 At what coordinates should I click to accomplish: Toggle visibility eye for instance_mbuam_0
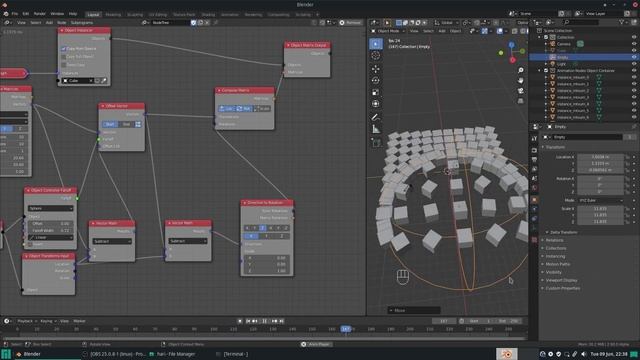click(634, 77)
